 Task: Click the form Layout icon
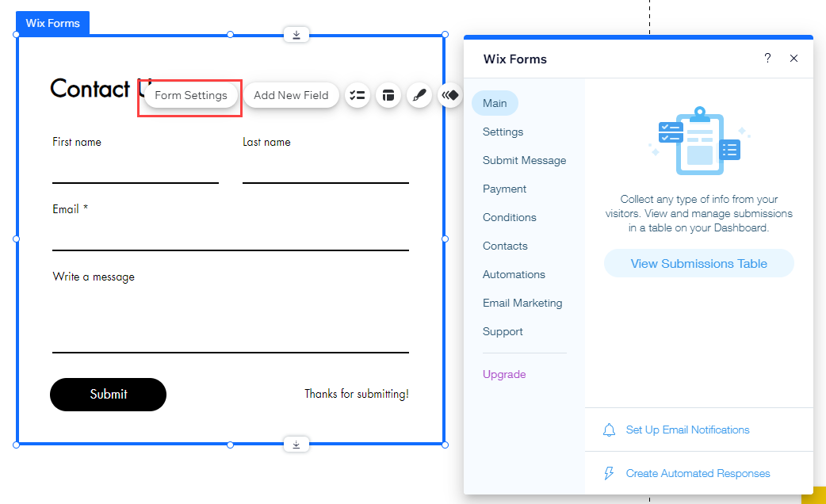pos(388,95)
